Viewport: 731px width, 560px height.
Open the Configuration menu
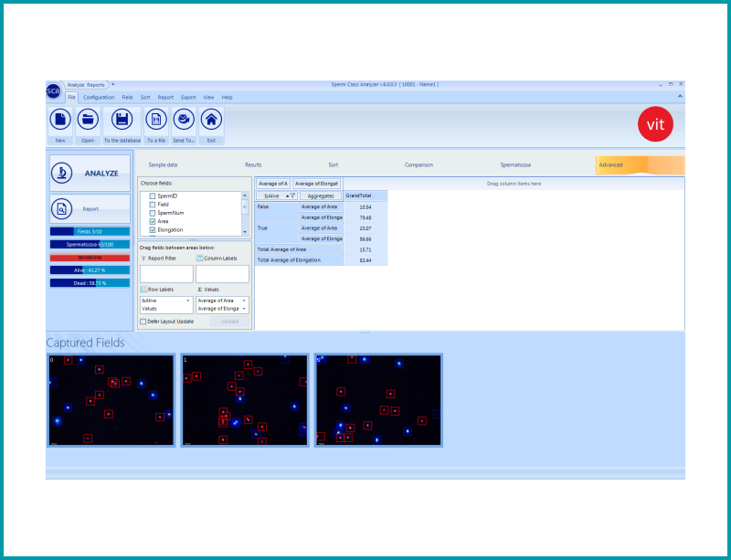point(99,98)
